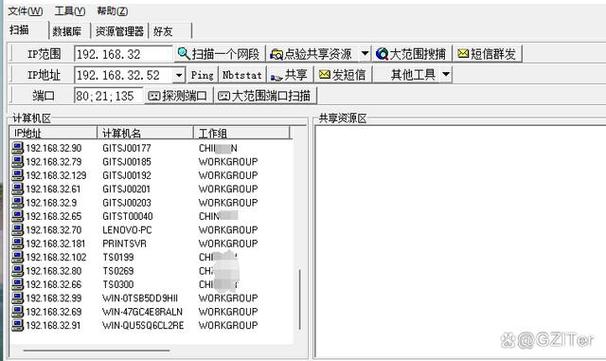The image size is (606, 361).
Task: Sort by 计算机名 column header
Action: [x=145, y=133]
